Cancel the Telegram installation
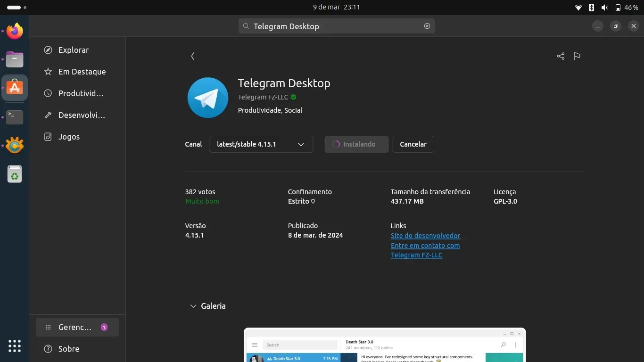 413,144
